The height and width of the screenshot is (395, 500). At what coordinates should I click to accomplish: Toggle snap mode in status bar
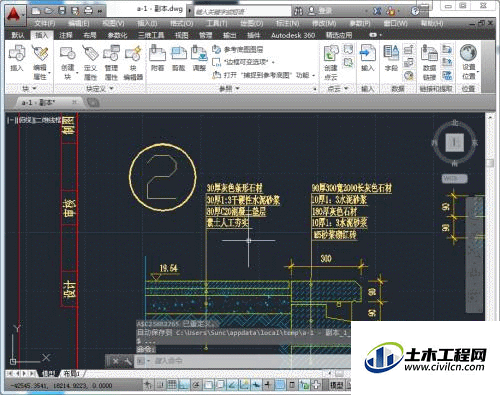160,385
